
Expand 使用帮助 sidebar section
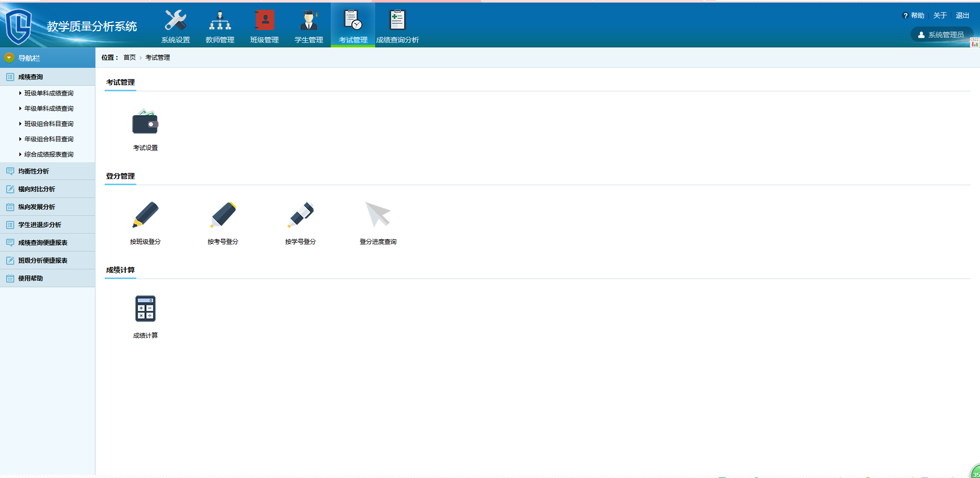[47, 279]
